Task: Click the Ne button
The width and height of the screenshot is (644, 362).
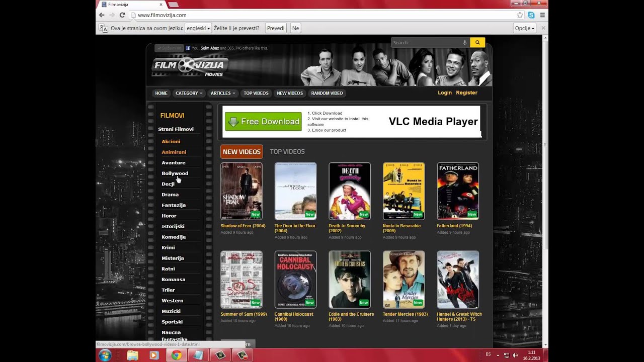Action: [296, 28]
